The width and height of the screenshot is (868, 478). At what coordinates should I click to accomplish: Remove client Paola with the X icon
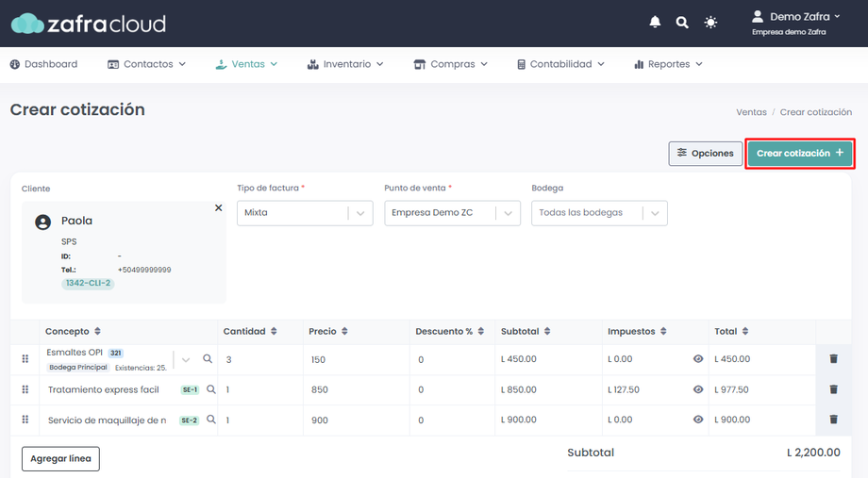(219, 208)
